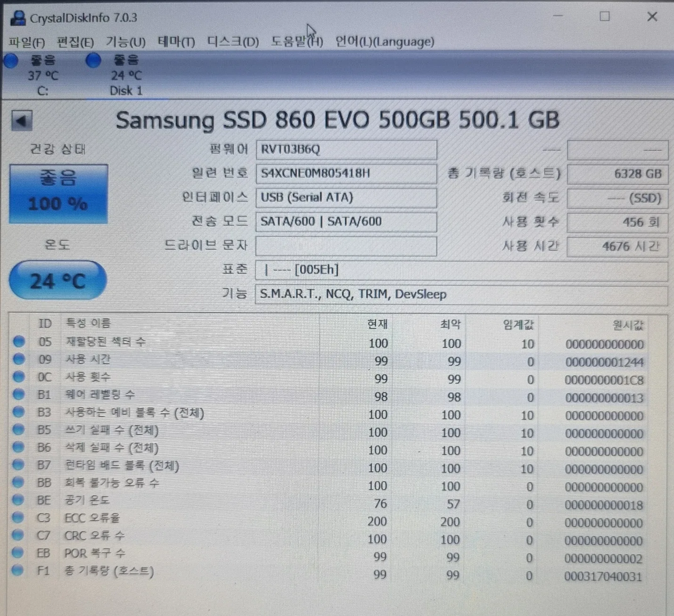Click raw value 0000000001C8

[x=604, y=380]
